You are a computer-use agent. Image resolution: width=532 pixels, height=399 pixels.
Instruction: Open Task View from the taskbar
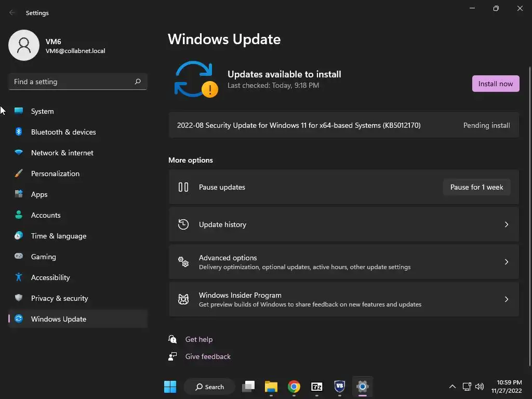tap(248, 387)
